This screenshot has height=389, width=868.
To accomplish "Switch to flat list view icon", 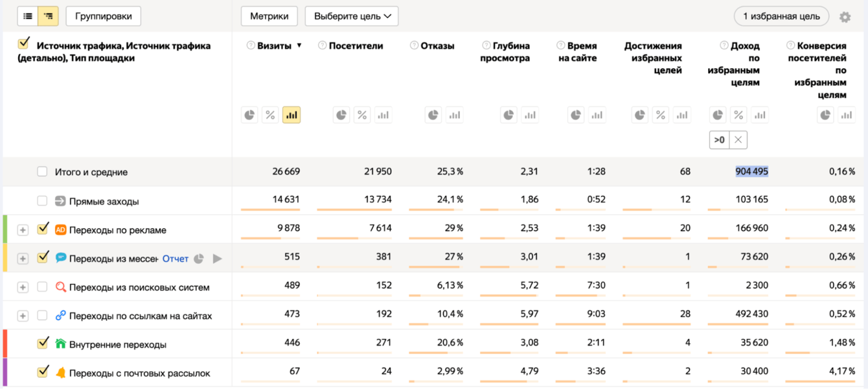I will tap(28, 16).
